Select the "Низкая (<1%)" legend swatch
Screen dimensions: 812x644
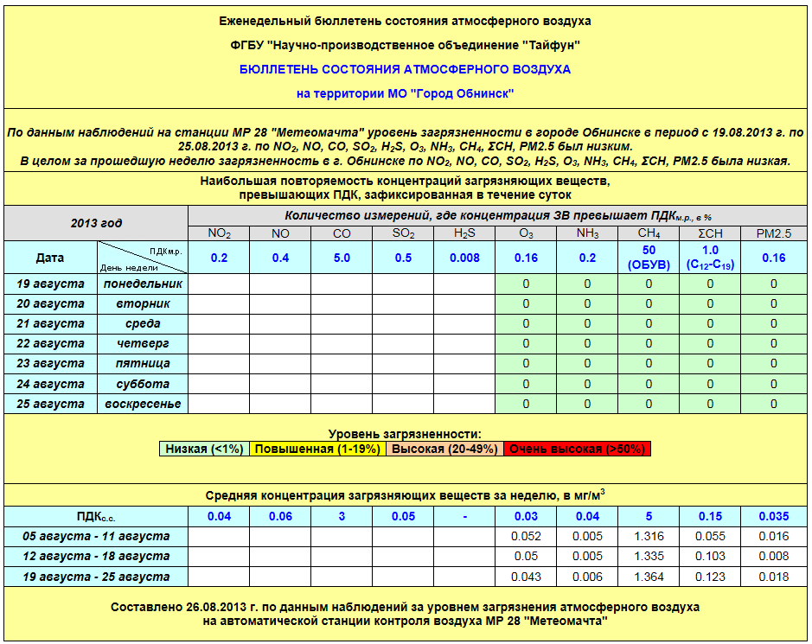[205, 449]
